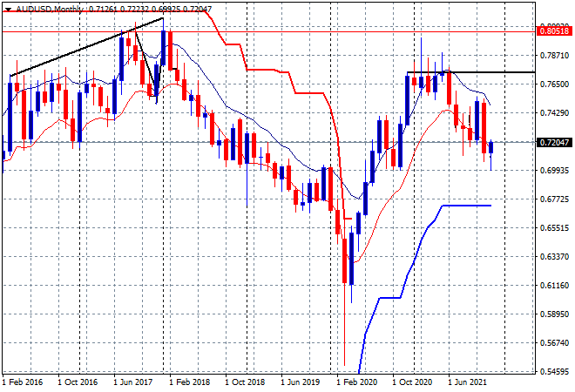The image size is (575, 392).
Task: Click the 1 Feb 2018 date label
Action: (189, 382)
